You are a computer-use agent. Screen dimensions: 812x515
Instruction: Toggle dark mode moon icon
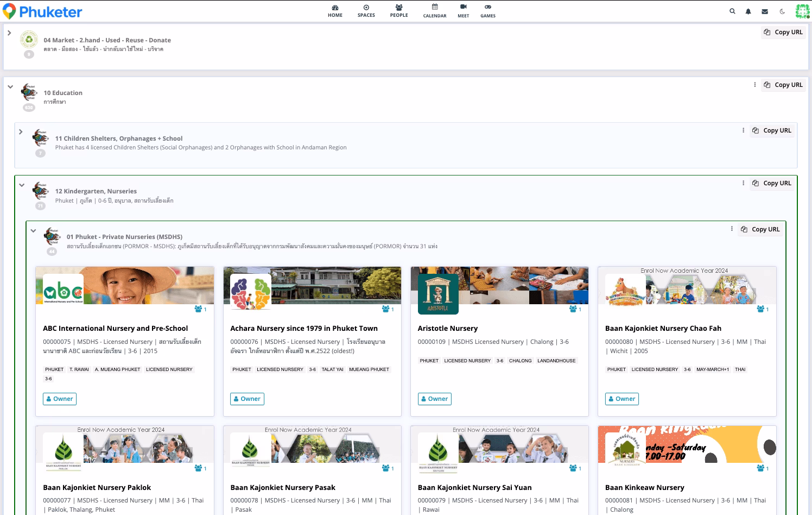tap(782, 11)
